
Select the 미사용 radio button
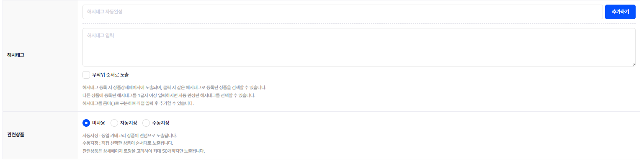(86, 123)
